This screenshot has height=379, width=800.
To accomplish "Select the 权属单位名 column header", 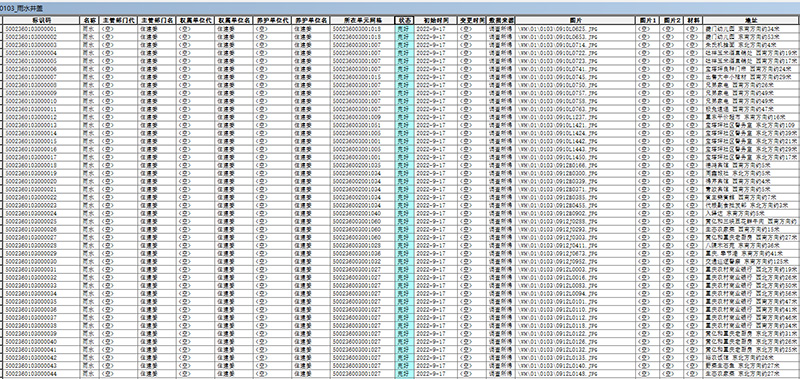I will [x=234, y=20].
